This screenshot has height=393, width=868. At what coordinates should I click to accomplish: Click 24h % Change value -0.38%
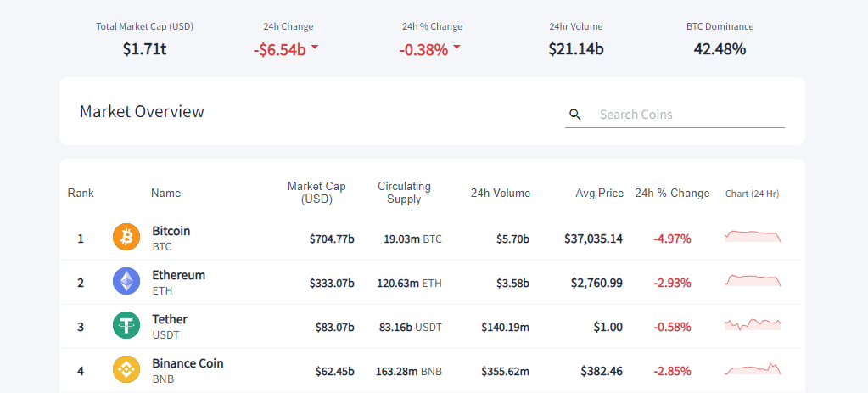point(423,50)
